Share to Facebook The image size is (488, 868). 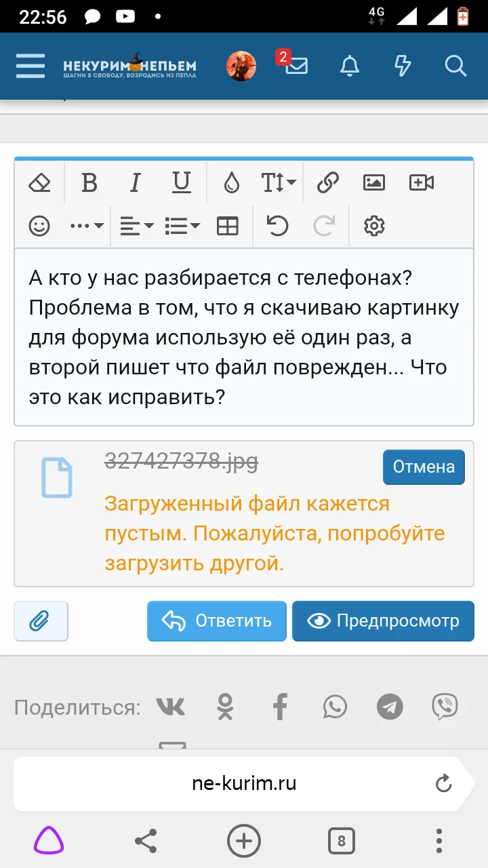point(280,707)
